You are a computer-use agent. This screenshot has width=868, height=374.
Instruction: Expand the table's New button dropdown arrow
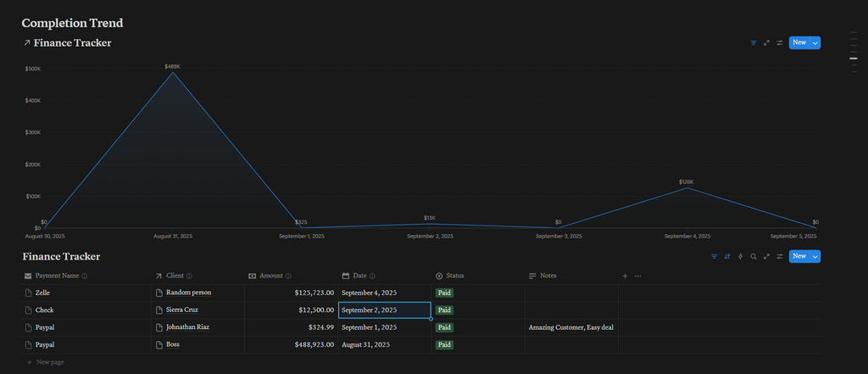coord(815,256)
